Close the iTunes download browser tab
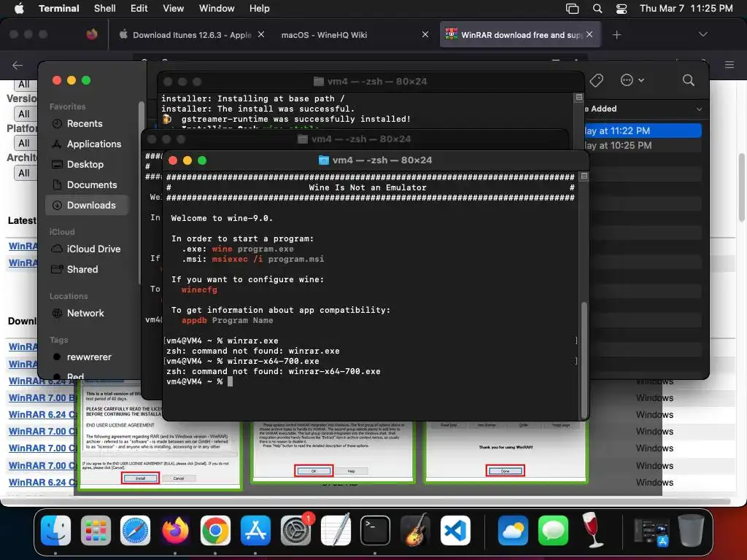 click(x=261, y=34)
